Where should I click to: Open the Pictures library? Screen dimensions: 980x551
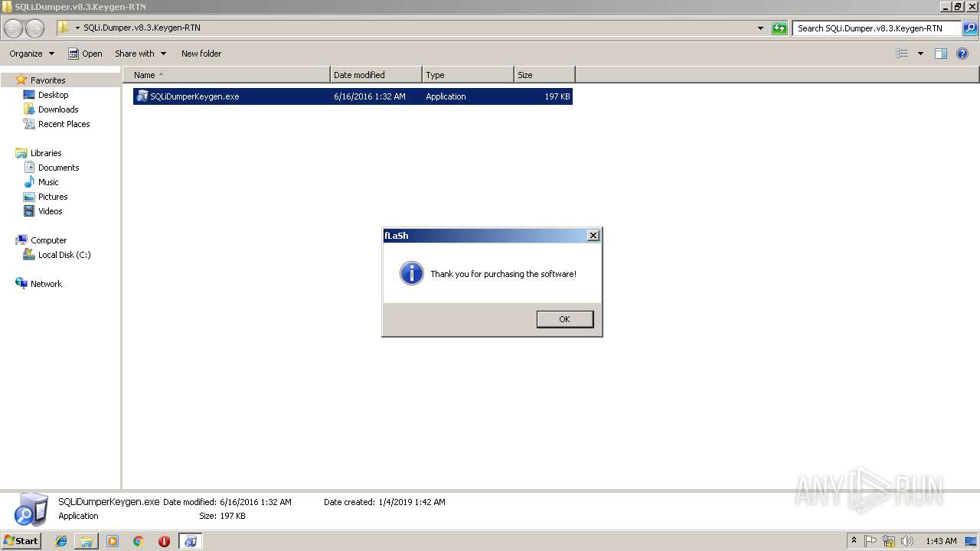[x=53, y=197]
